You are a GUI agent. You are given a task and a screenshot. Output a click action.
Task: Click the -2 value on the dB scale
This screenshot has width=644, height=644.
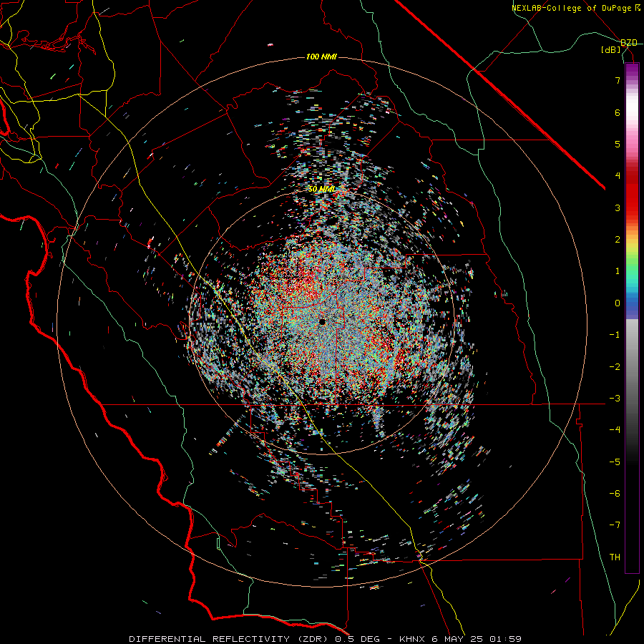[615, 367]
